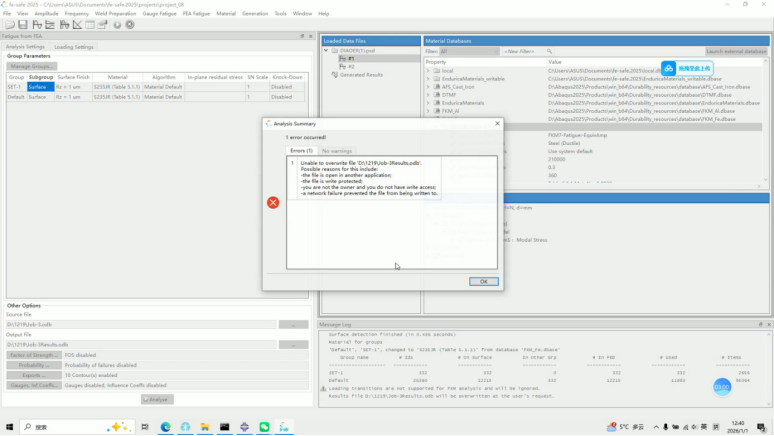Click the Factor of Strength button
This screenshot has height=436, width=774.
click(x=34, y=355)
